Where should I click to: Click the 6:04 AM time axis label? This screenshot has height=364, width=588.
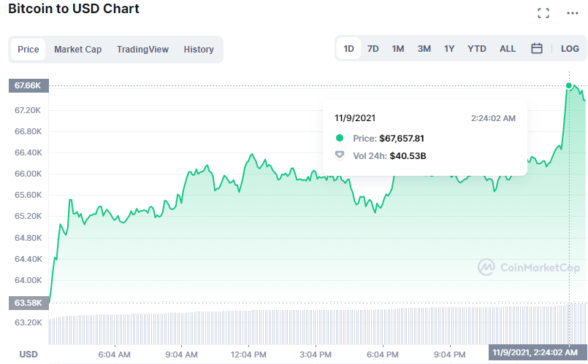pos(115,355)
